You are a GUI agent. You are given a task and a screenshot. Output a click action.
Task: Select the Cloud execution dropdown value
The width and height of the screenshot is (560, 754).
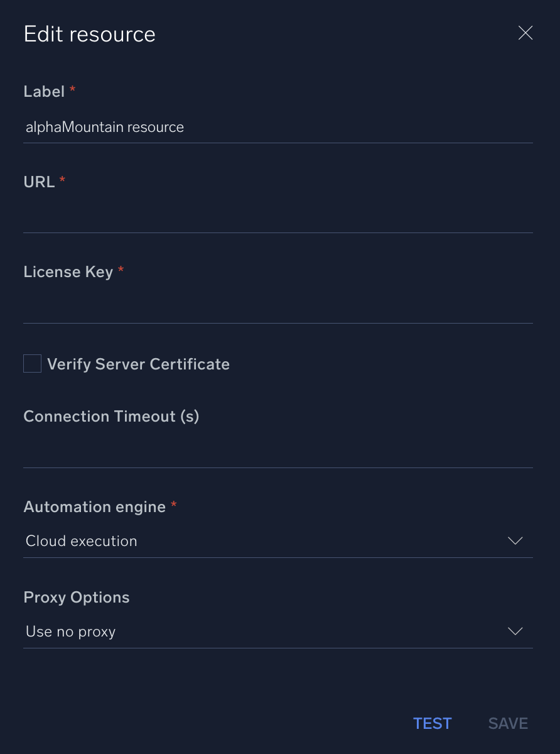point(82,541)
